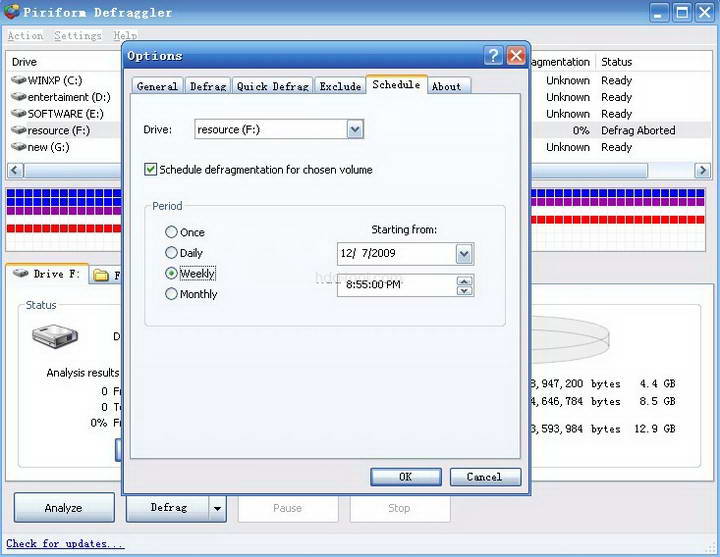
Task: Click the drive list scrollbar left arrow
Action: [15, 170]
